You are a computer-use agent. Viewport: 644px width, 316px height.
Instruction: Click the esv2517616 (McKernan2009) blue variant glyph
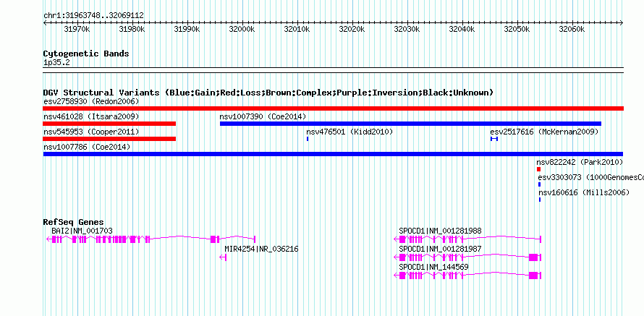(x=494, y=139)
